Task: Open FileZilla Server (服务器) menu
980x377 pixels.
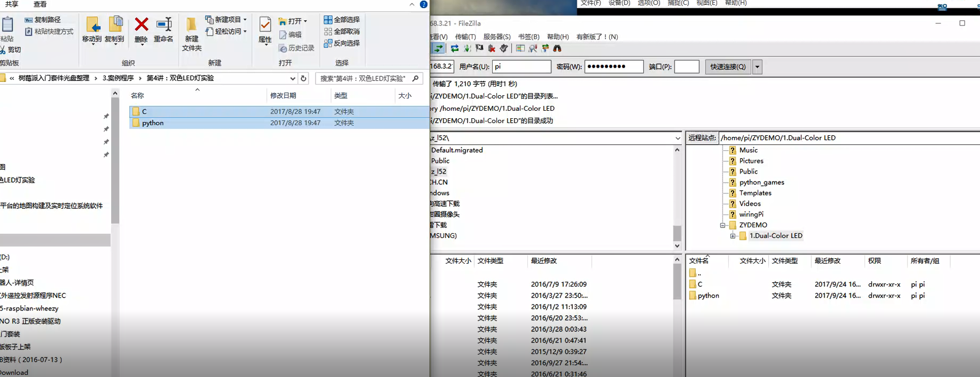Action: (x=496, y=37)
